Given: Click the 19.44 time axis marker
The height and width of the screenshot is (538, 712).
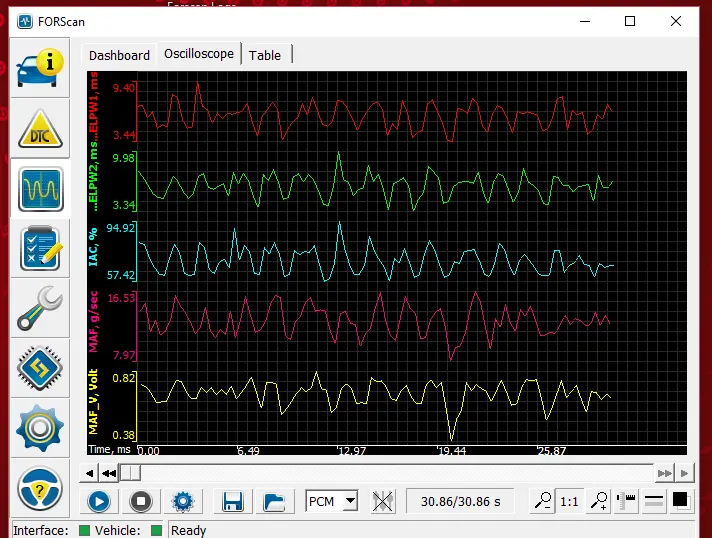Looking at the screenshot, I should [451, 451].
